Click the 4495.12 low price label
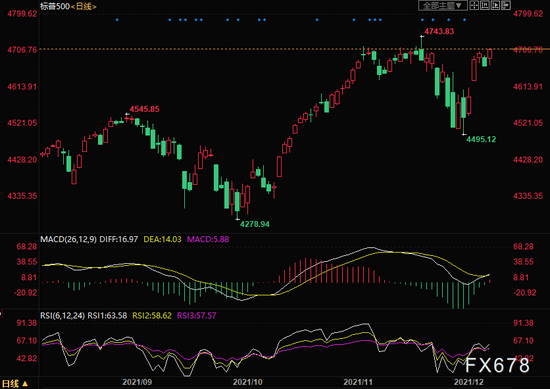The image size is (550, 389). (x=481, y=139)
